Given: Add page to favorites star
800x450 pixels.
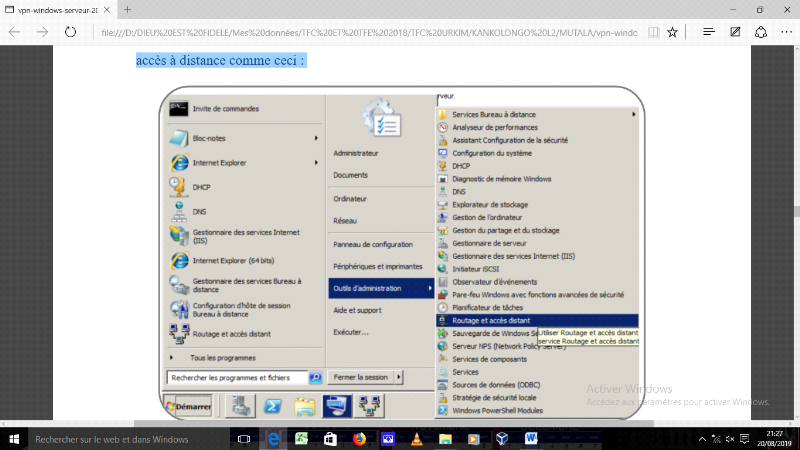Looking at the screenshot, I should click(672, 32).
